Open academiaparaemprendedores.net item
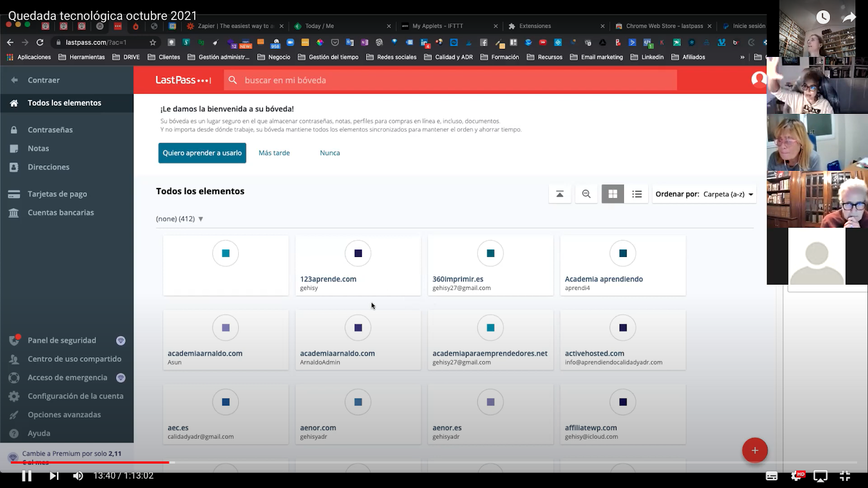 click(x=490, y=340)
